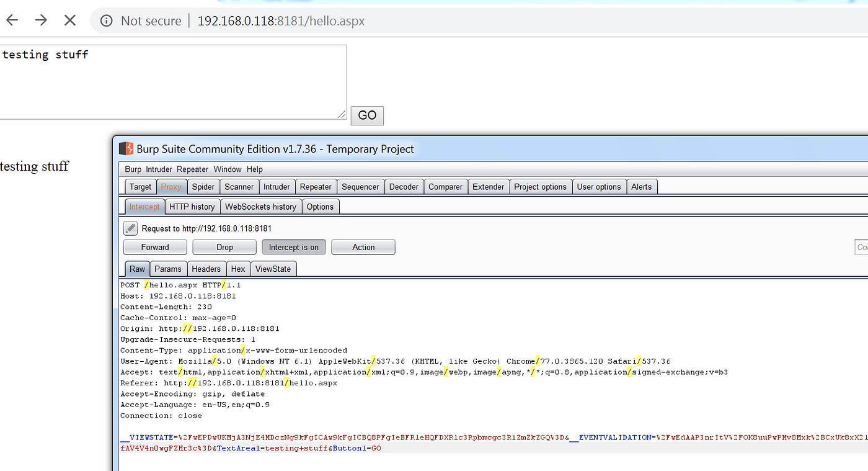Select the Params view tab
Viewport: 868px width, 471px height.
click(x=168, y=269)
